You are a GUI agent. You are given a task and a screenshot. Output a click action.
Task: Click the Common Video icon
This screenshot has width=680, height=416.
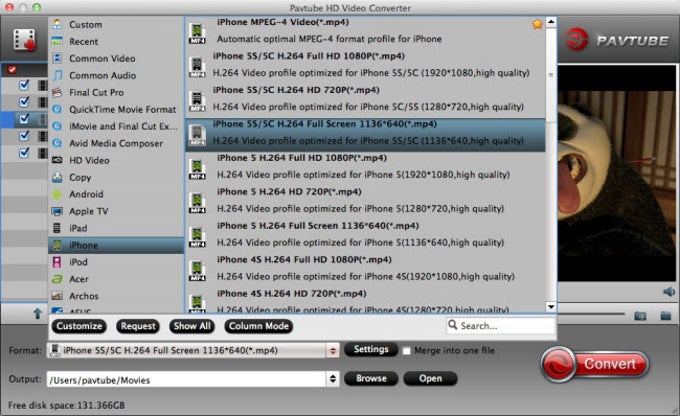coord(57,58)
